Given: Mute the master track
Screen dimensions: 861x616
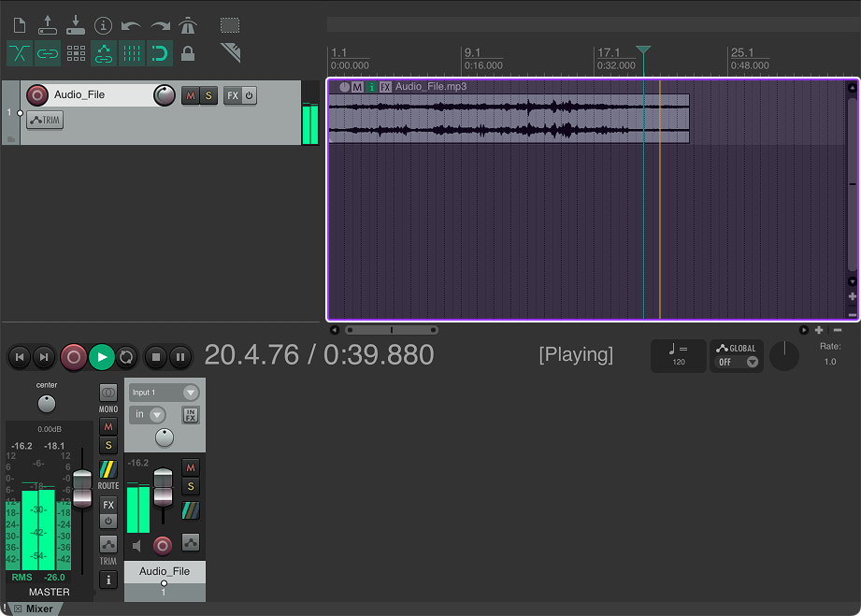Looking at the screenshot, I should [x=108, y=426].
